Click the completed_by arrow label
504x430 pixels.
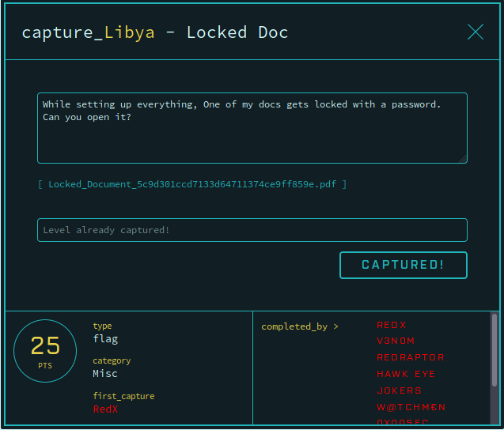300,326
